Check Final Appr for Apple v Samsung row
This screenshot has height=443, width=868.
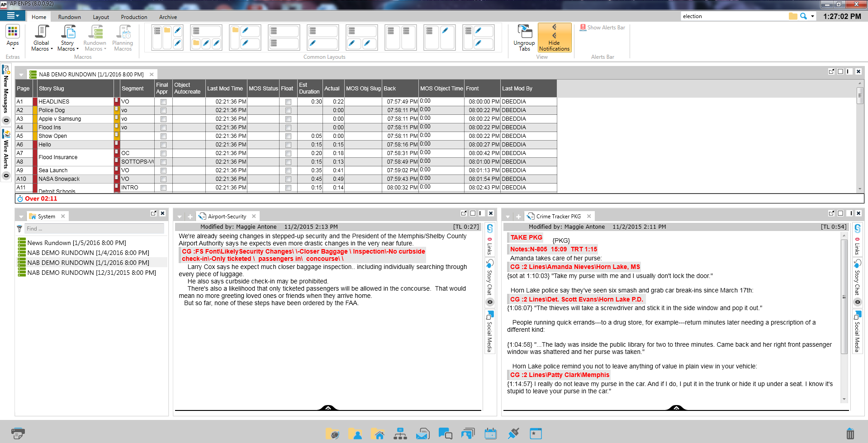[x=163, y=119]
